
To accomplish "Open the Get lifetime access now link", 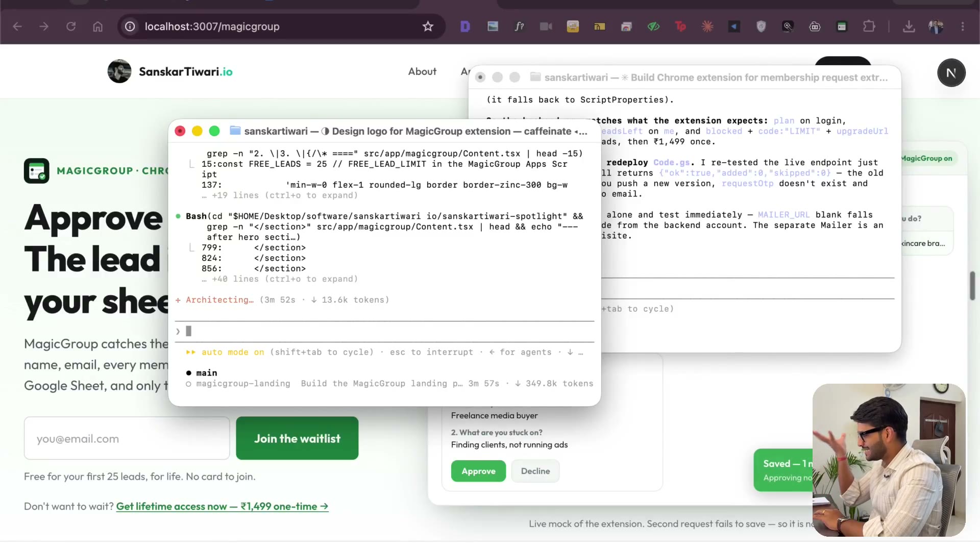I will click(x=222, y=506).
